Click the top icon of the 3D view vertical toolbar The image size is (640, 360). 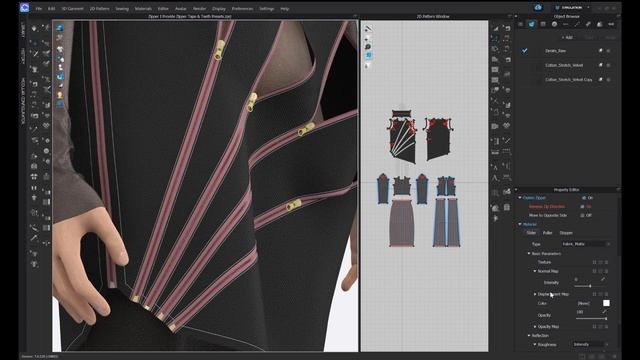coord(60,28)
